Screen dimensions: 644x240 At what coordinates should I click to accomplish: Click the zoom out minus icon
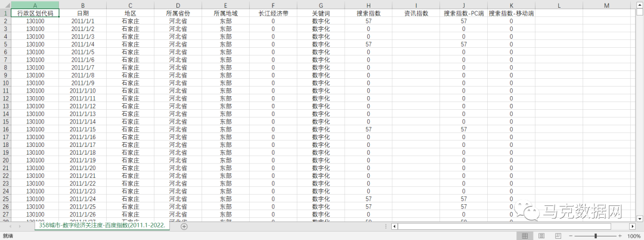(571, 236)
